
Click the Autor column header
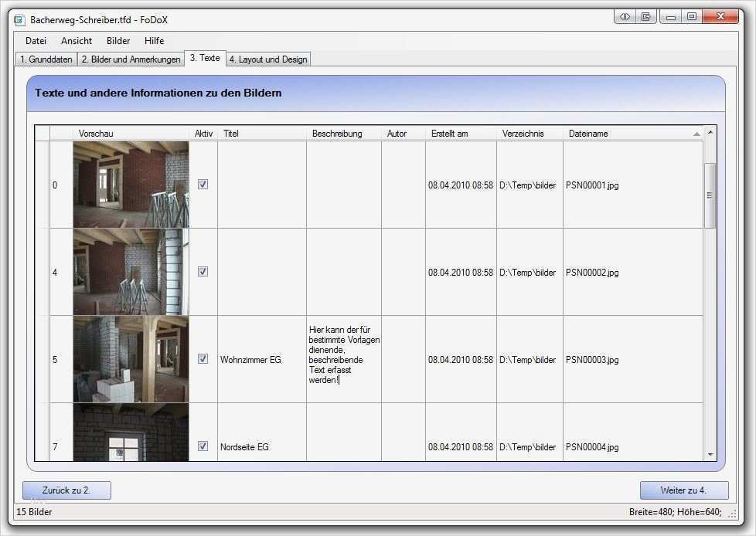(x=403, y=134)
